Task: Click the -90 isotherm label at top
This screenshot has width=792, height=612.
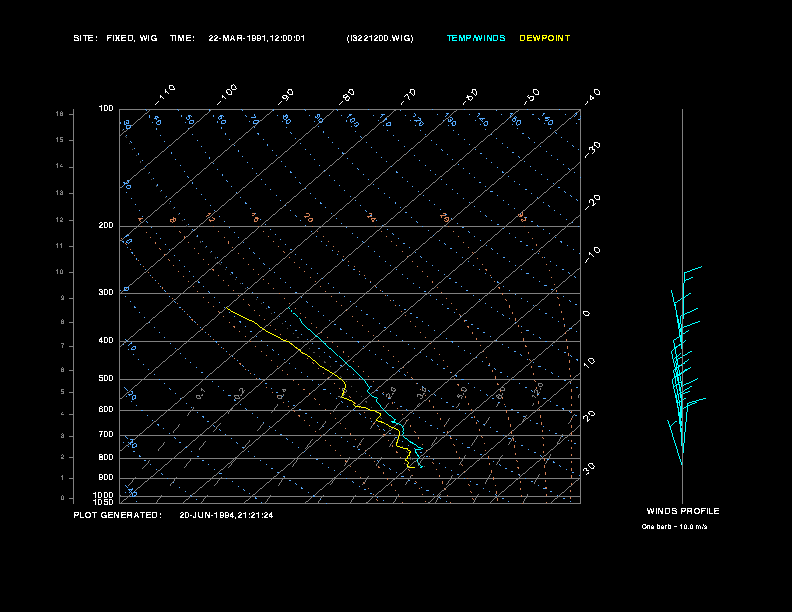Action: pyautogui.click(x=286, y=96)
